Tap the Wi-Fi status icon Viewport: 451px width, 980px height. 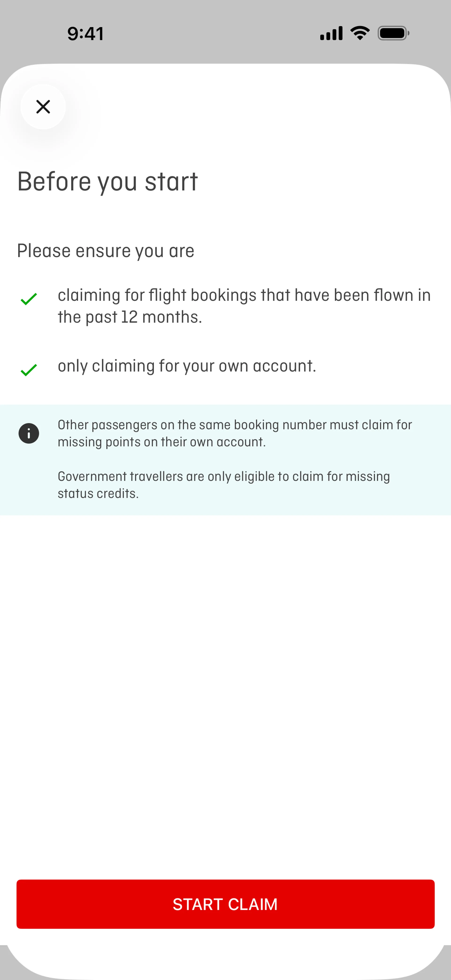(x=360, y=33)
